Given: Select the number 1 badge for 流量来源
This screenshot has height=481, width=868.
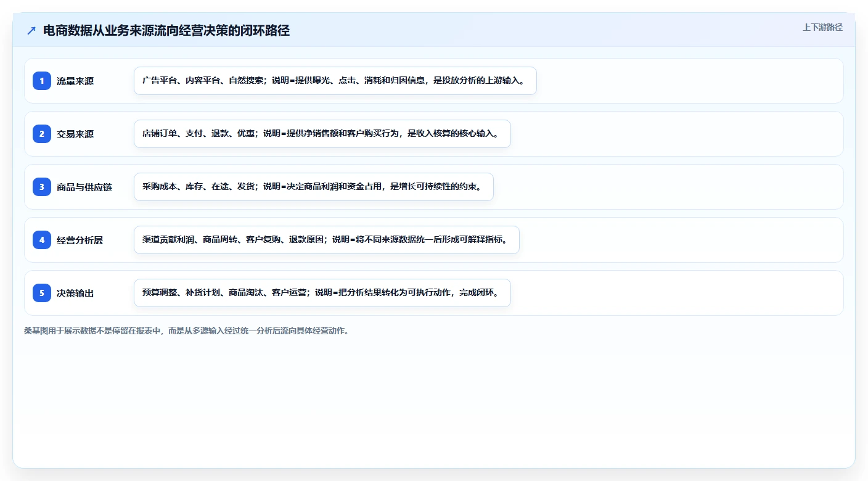Looking at the screenshot, I should click(x=42, y=81).
